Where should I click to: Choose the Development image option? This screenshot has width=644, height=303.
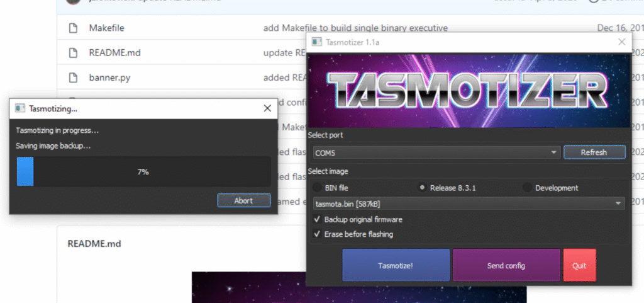click(527, 188)
